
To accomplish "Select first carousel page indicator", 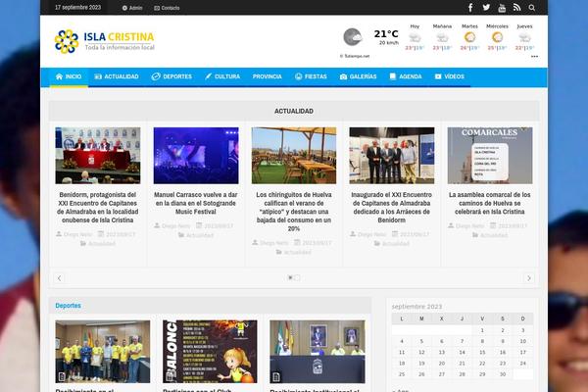I will click(x=290, y=277).
